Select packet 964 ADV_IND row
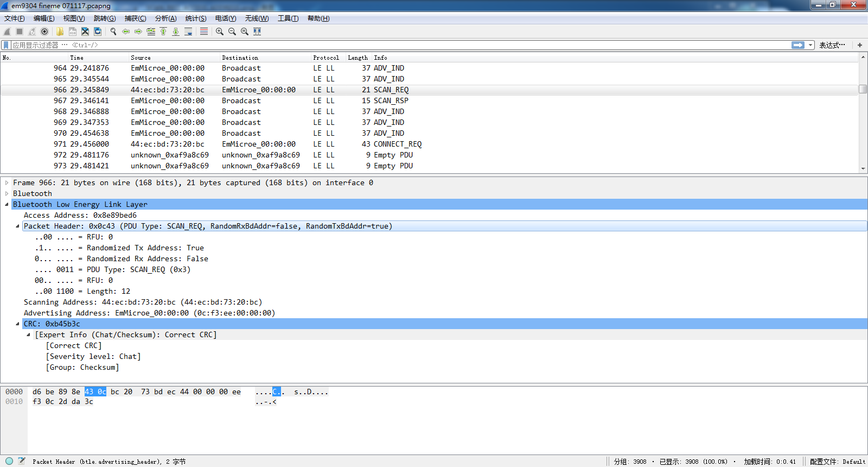Image resolution: width=868 pixels, height=467 pixels. point(430,68)
